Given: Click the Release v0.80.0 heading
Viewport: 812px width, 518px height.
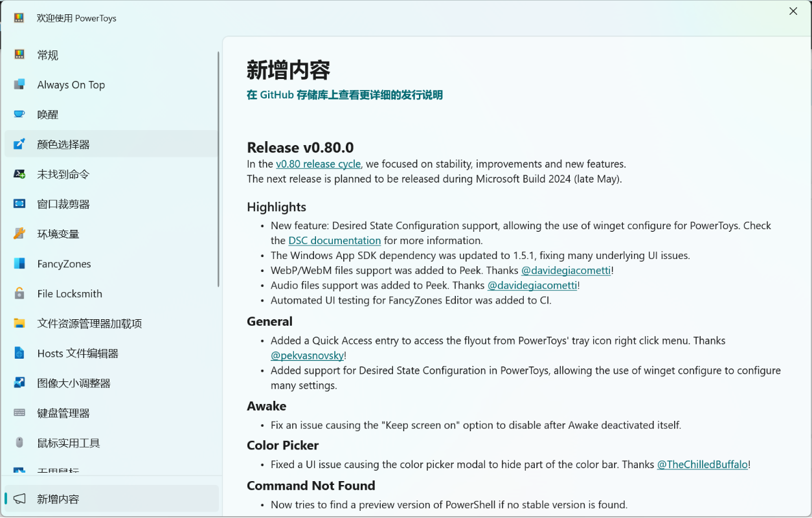Looking at the screenshot, I should click(x=300, y=147).
